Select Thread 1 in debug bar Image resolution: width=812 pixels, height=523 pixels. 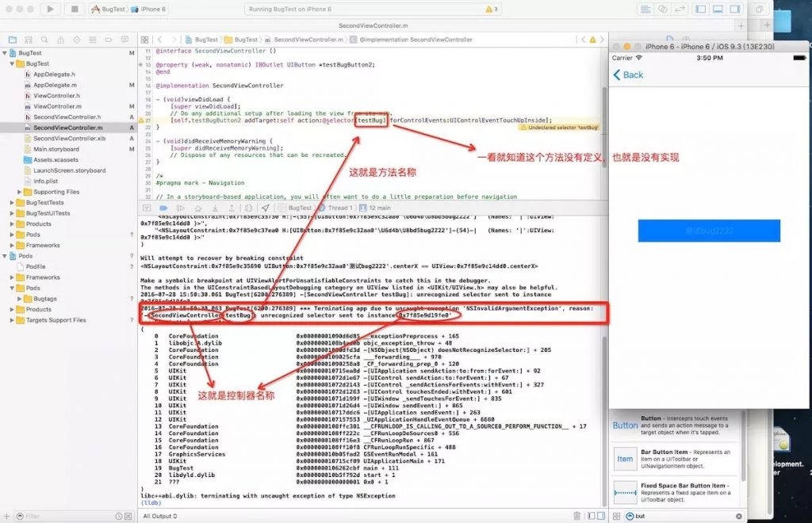[x=336, y=208]
